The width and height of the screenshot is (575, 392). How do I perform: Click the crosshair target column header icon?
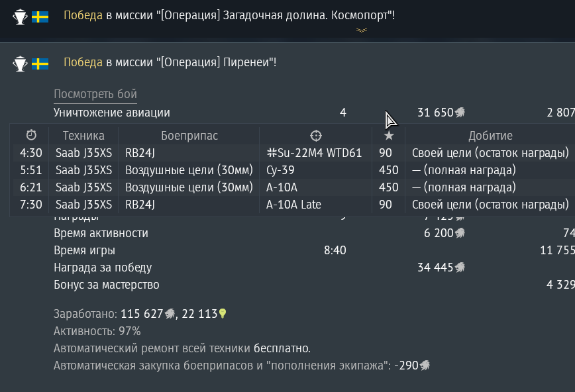tap(316, 136)
